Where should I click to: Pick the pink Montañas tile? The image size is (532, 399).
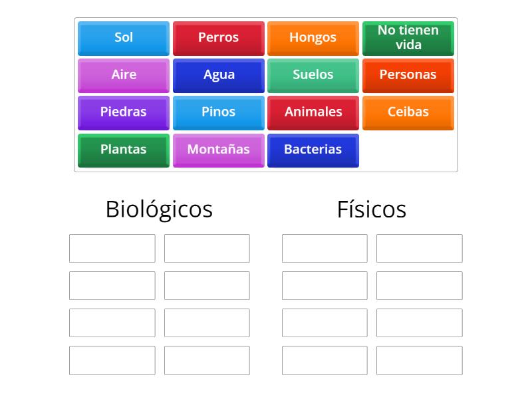(x=219, y=150)
